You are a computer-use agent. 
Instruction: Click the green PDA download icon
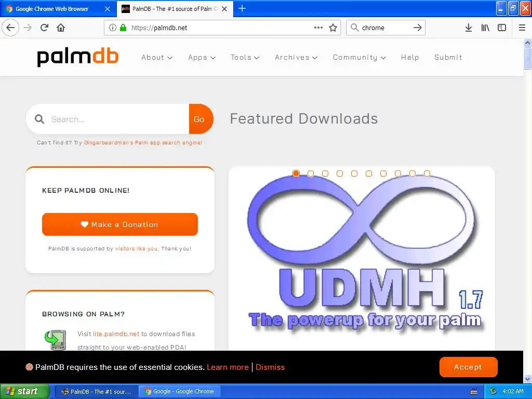click(x=55, y=340)
